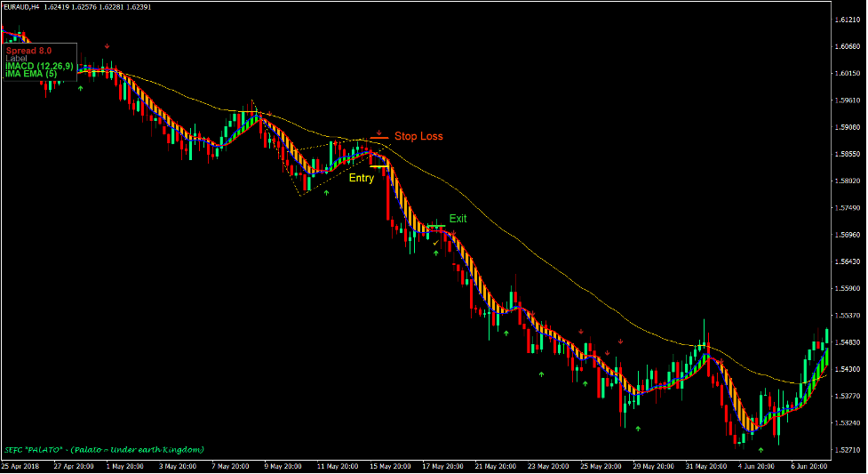
Task: Click the green Exit horizontal line marker
Action: pos(436,226)
